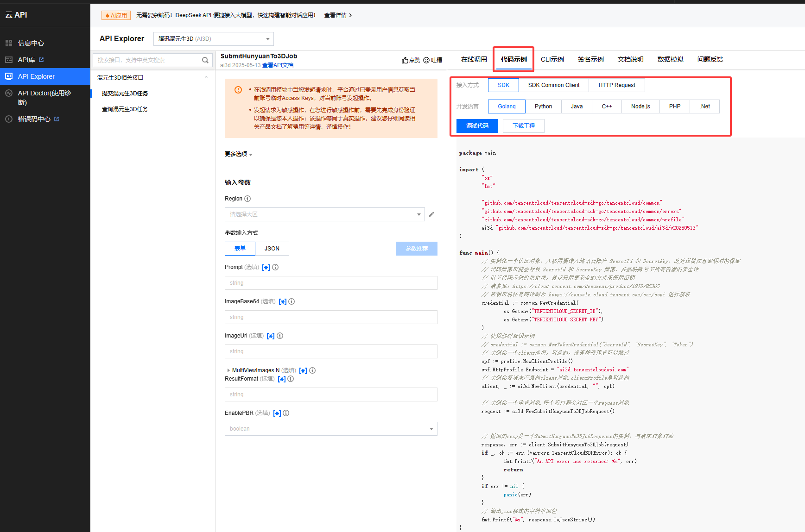The height and width of the screenshot is (532, 805).
Task: Open the 文档说明 tab
Action: [631, 59]
